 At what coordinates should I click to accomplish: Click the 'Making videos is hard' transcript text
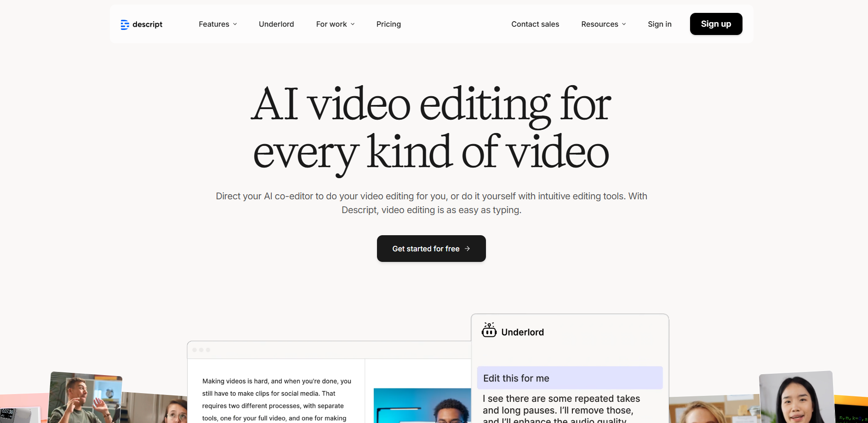tap(276, 400)
